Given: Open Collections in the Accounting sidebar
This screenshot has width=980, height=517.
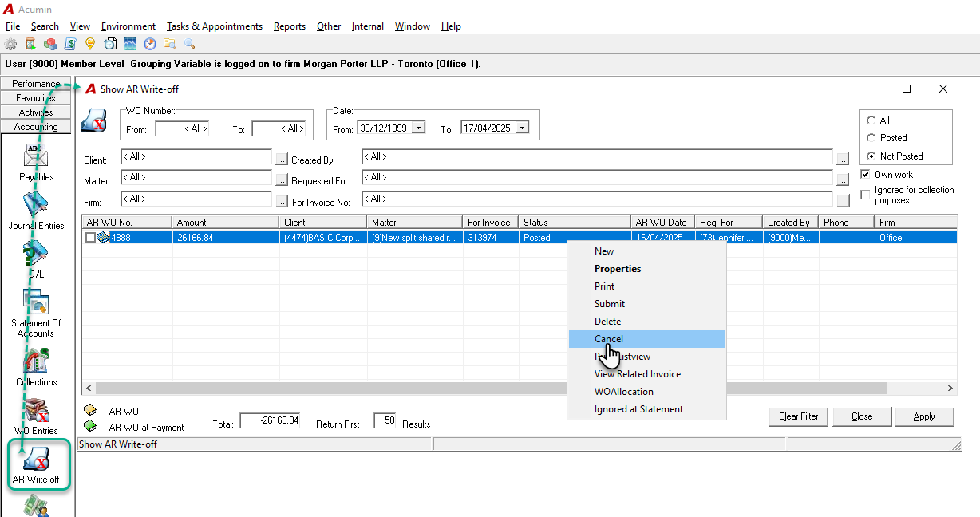Looking at the screenshot, I should coord(37,367).
